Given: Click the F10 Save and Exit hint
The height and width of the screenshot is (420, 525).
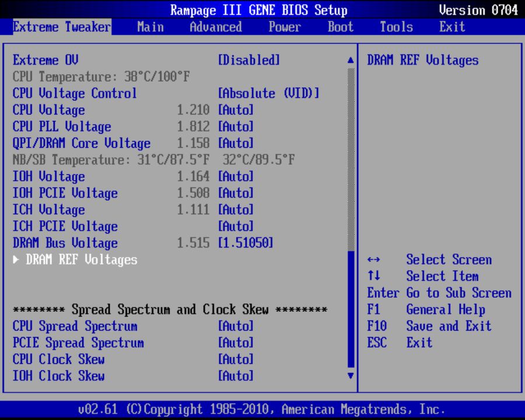Looking at the screenshot, I should tap(429, 326).
